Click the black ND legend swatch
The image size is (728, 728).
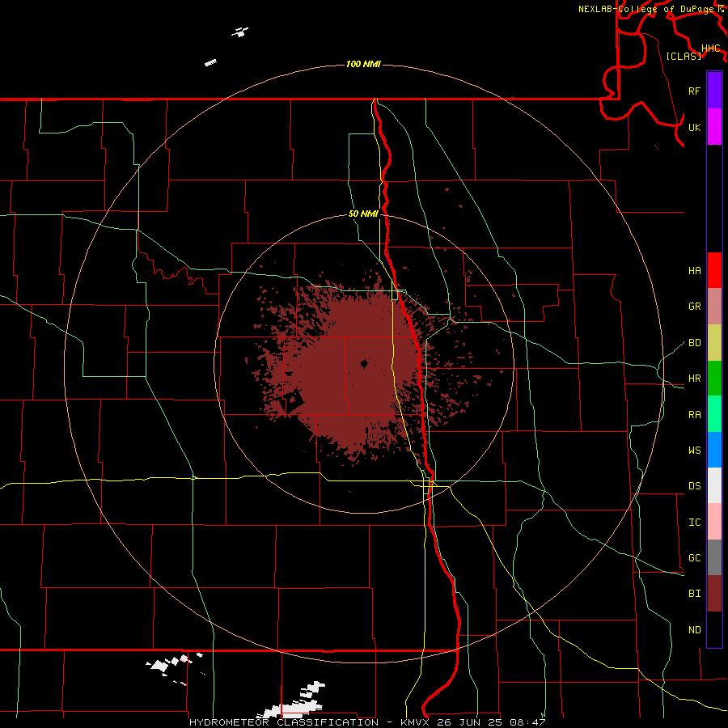714,629
